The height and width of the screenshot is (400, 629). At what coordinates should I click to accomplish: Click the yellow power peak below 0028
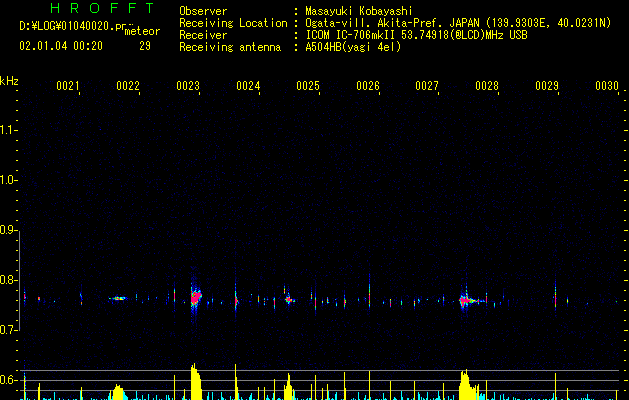coord(467,385)
